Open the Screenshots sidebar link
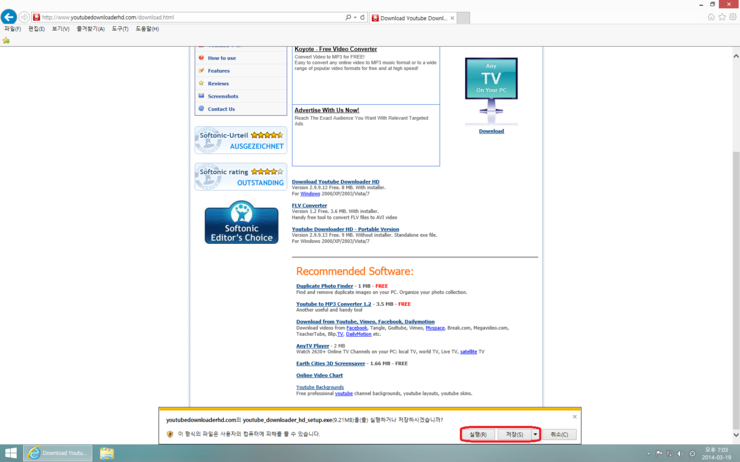 (x=223, y=96)
